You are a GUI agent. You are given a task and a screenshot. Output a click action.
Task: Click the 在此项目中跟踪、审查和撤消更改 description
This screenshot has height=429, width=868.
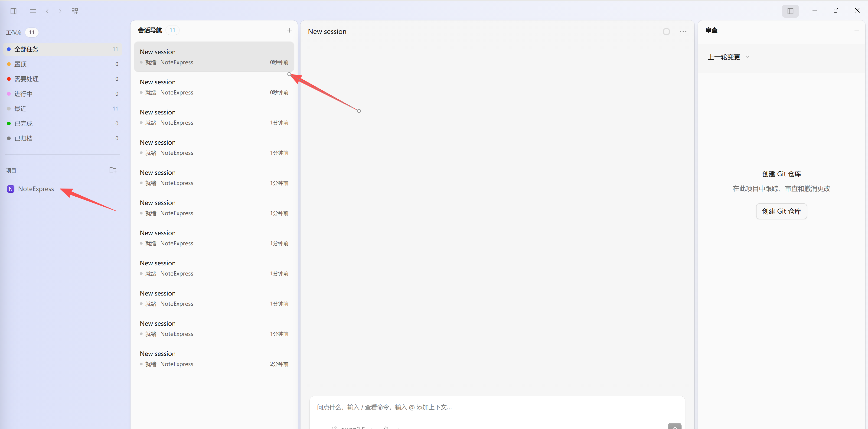pyautogui.click(x=781, y=188)
